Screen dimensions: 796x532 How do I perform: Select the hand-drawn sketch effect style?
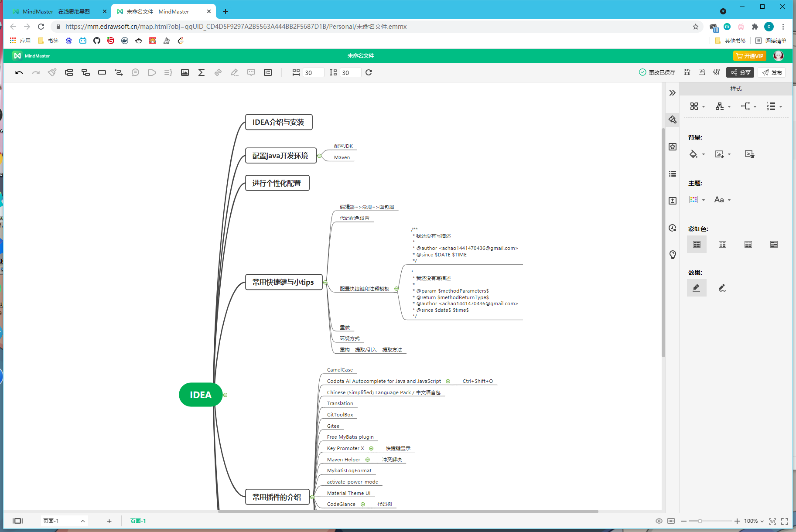point(722,288)
